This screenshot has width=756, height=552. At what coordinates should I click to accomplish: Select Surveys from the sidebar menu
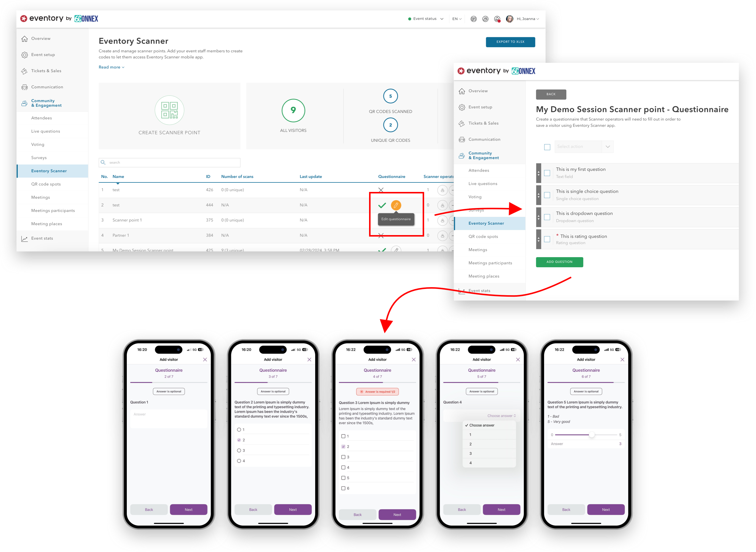39,157
